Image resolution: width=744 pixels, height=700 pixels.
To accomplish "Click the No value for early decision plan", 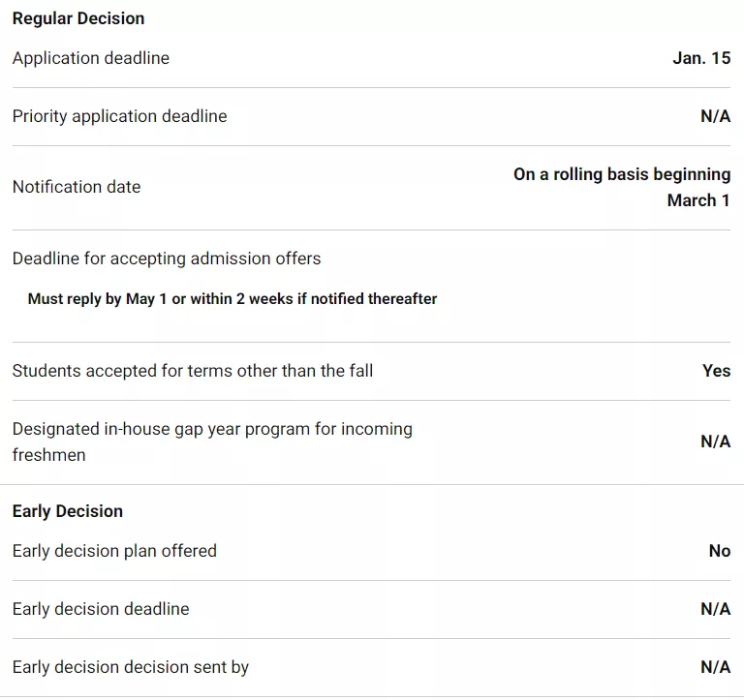I will click(719, 551).
